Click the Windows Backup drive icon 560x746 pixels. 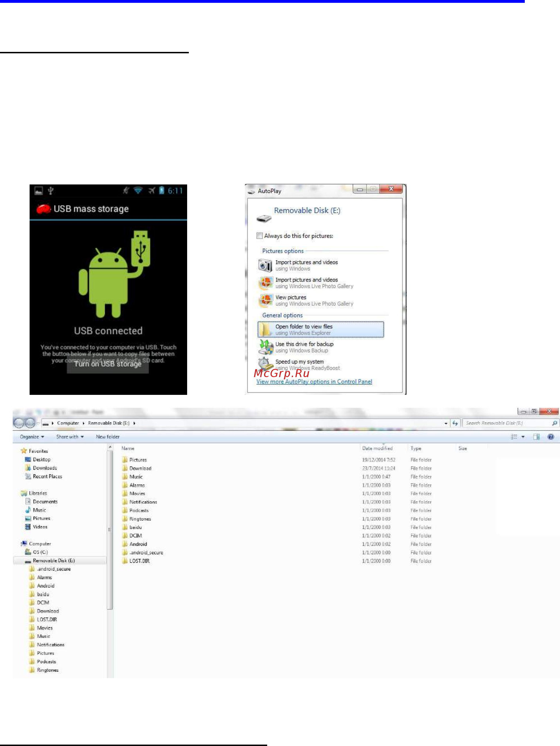pyautogui.click(x=266, y=347)
